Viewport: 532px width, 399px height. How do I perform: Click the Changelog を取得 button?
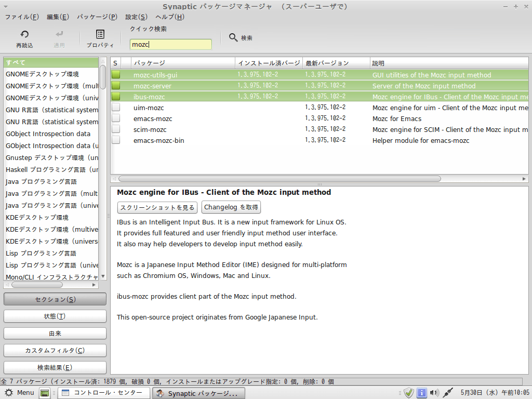(231, 207)
